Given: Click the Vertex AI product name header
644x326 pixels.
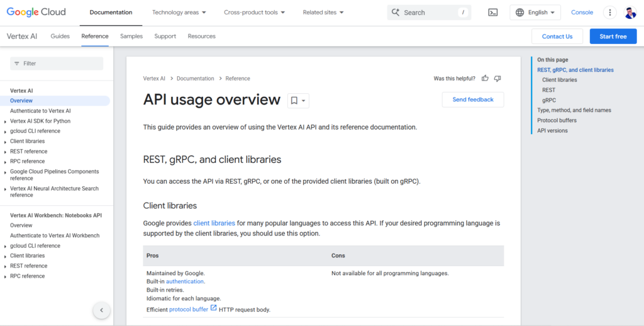Looking at the screenshot, I should tap(22, 36).
